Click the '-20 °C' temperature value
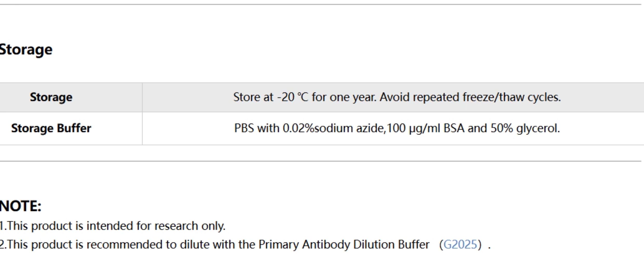 pos(293,97)
